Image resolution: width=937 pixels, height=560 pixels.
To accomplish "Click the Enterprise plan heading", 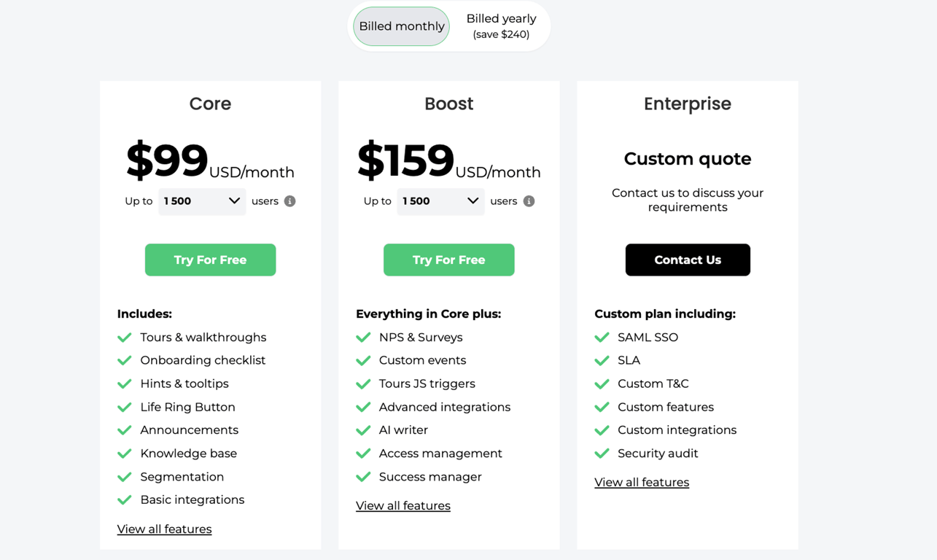I will tap(687, 104).
